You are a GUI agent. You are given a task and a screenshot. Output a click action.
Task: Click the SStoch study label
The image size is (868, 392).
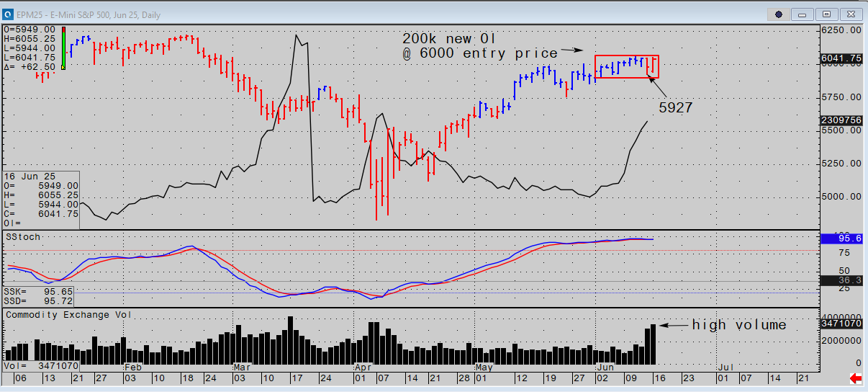click(24, 237)
